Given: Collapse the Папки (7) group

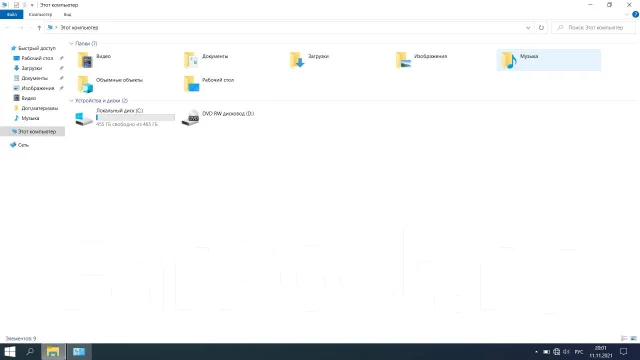Looking at the screenshot, I should [x=71, y=44].
